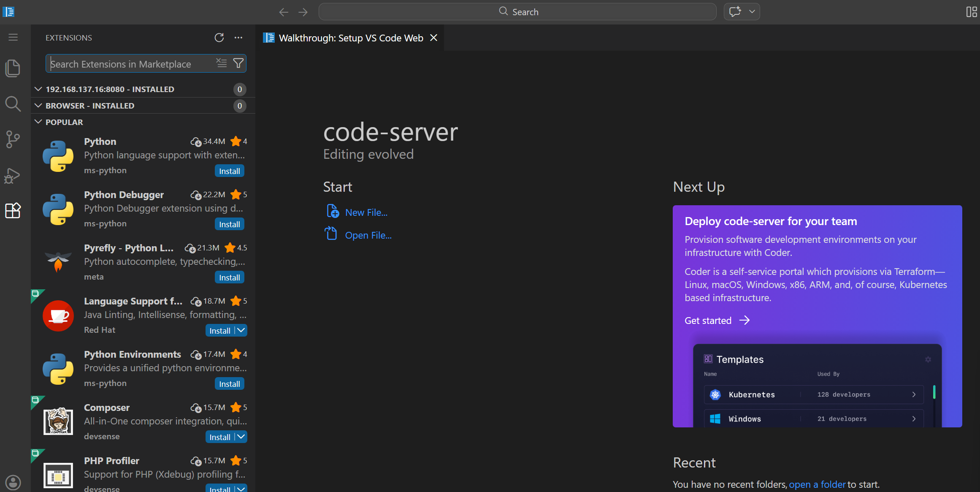The height and width of the screenshot is (492, 980).
Task: Click the code-server logo in title bar
Action: click(8, 11)
